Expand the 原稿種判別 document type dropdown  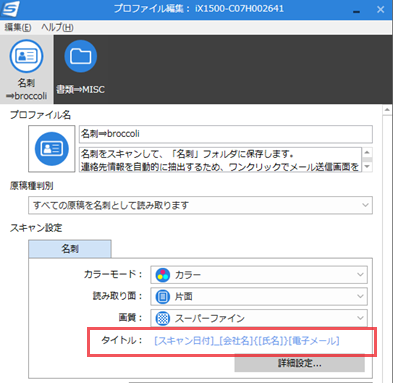tap(200, 205)
